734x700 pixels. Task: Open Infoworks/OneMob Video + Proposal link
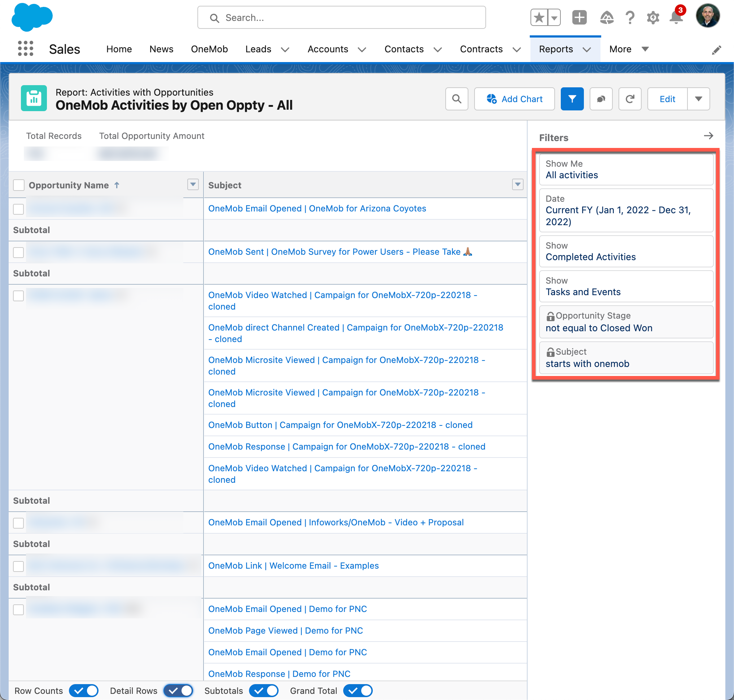point(336,522)
